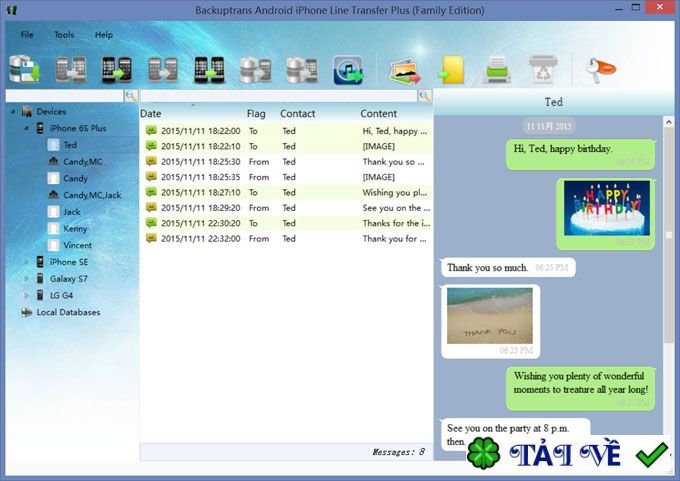Click message icon for 22:32:00 row

(x=151, y=238)
